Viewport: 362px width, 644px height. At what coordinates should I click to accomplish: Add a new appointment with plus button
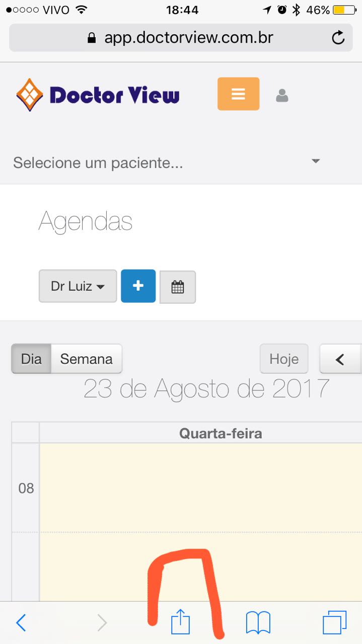tap(138, 286)
